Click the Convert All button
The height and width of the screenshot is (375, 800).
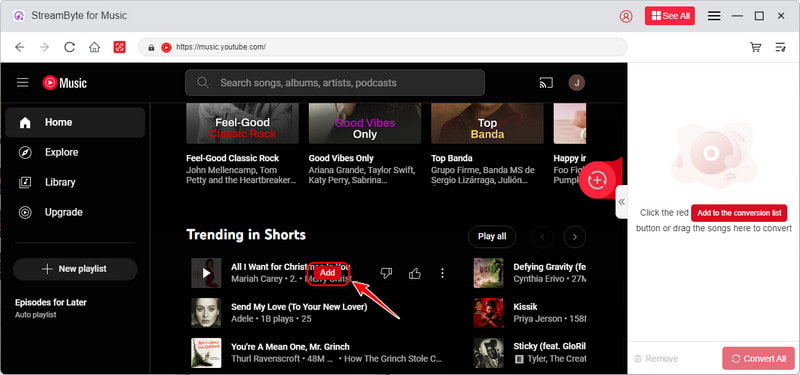758,358
